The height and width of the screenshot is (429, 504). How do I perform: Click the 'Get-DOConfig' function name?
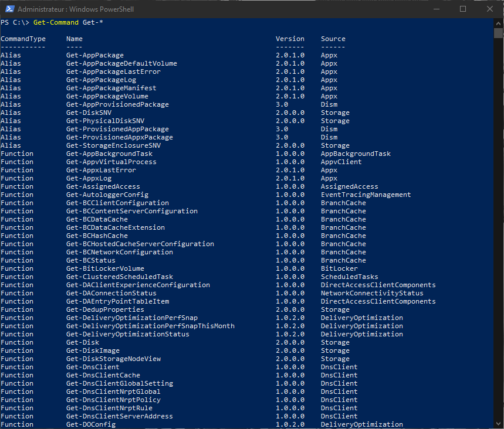coord(90,424)
